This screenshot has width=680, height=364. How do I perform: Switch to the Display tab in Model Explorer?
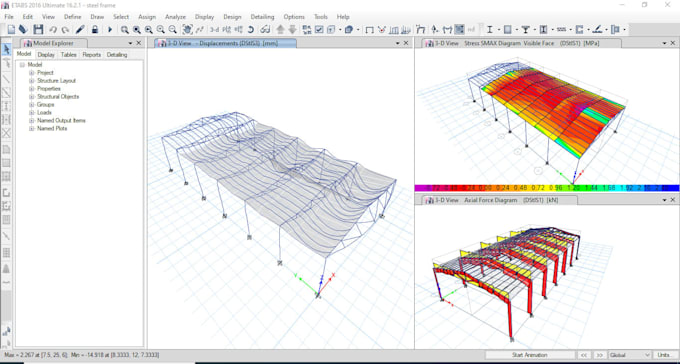46,55
